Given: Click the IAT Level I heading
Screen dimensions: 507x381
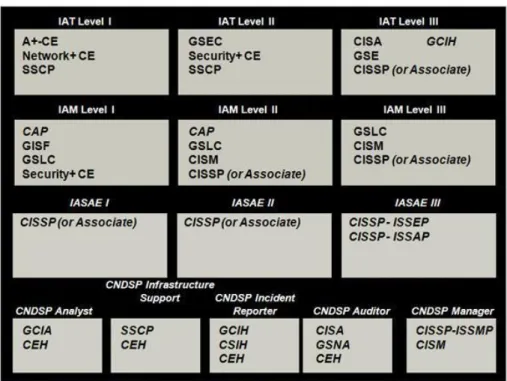Looking at the screenshot, I should coord(85,22).
